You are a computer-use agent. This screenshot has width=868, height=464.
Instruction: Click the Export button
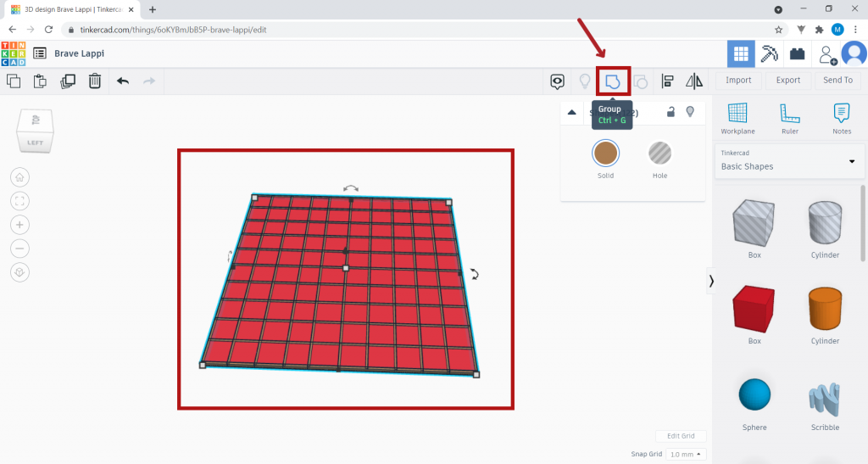point(787,81)
